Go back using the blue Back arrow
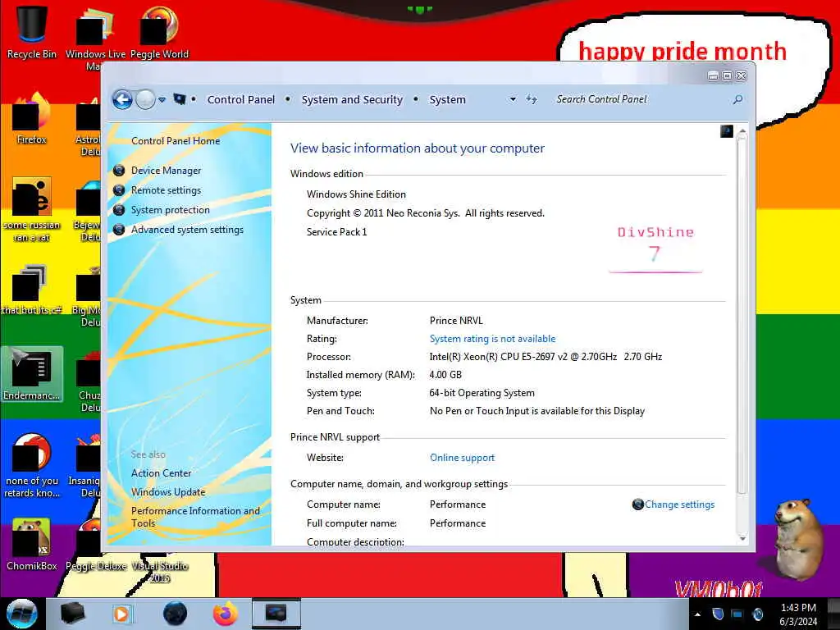This screenshot has width=840, height=630. 122,99
